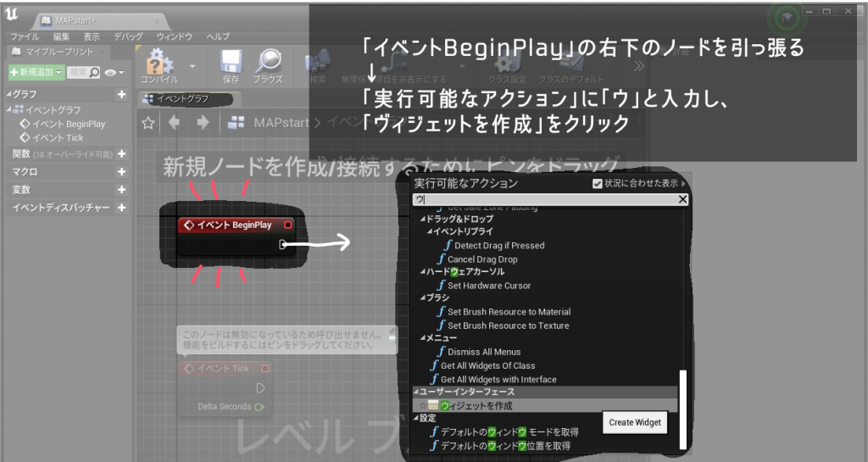Open the デバッグ menu
The width and height of the screenshot is (868, 462).
(x=128, y=37)
